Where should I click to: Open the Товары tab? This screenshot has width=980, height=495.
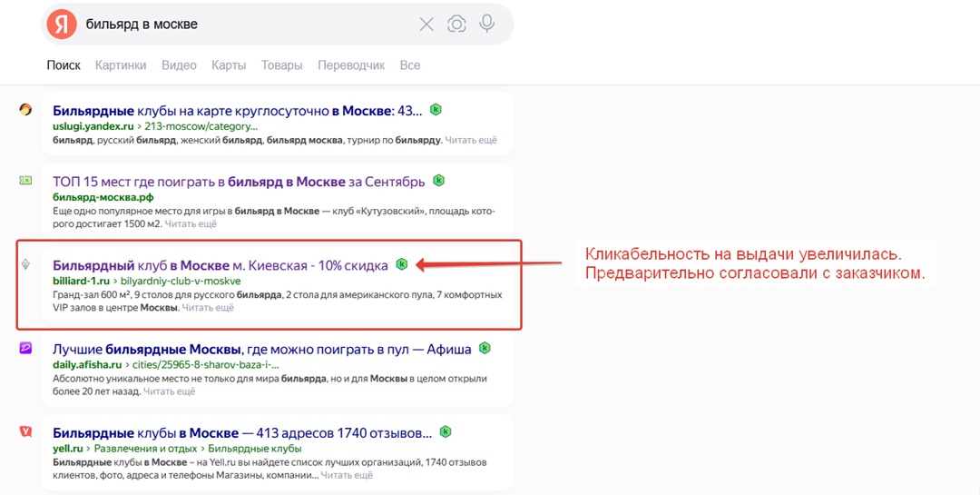point(282,65)
